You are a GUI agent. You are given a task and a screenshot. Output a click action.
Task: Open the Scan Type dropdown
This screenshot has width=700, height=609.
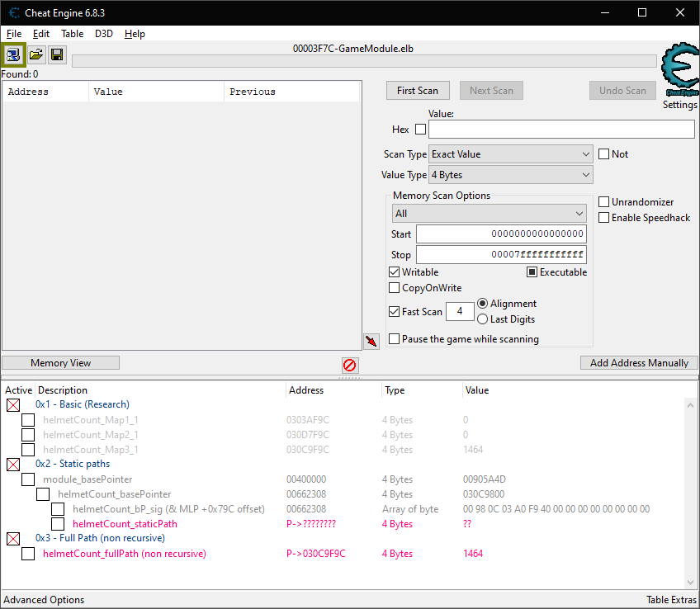coord(510,154)
